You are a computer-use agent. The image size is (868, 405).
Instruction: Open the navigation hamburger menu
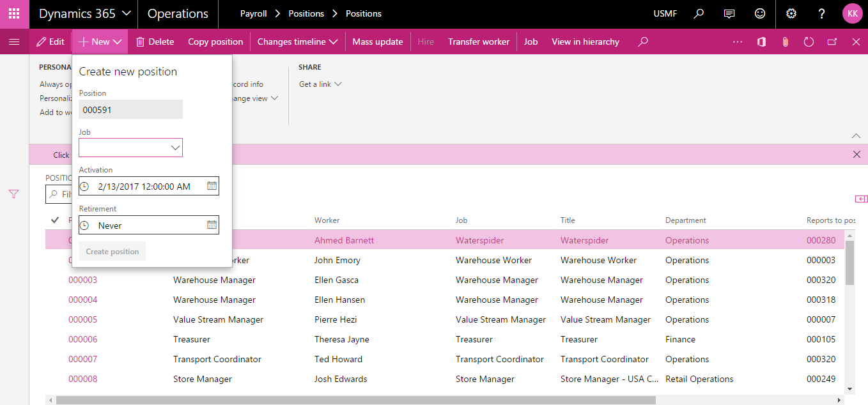13,41
